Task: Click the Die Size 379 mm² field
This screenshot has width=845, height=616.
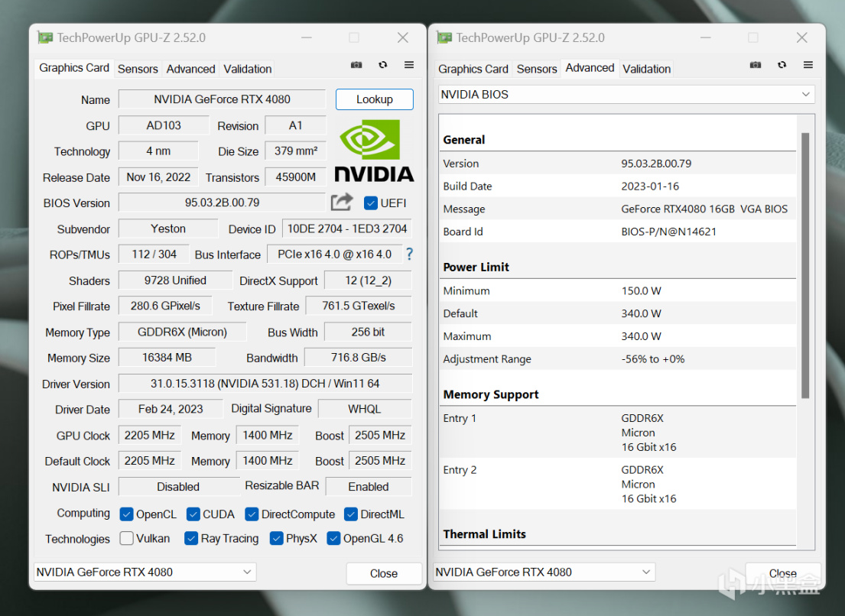Action: point(295,151)
